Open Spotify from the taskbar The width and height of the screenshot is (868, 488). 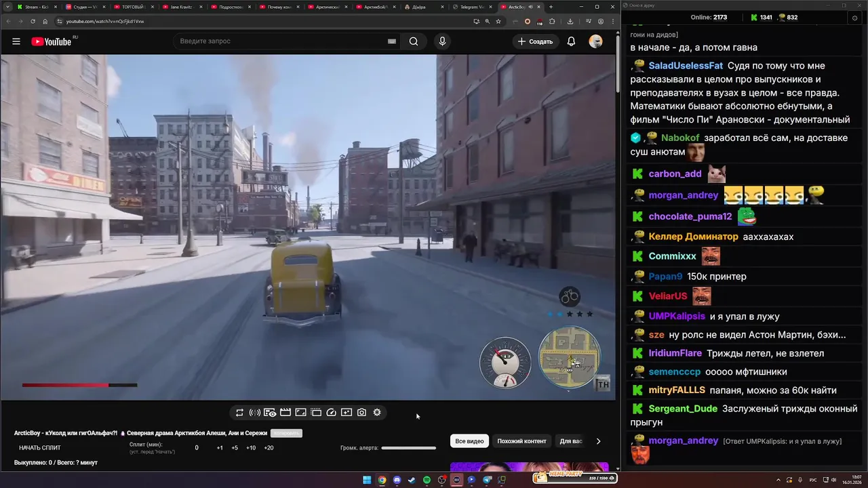(427, 480)
